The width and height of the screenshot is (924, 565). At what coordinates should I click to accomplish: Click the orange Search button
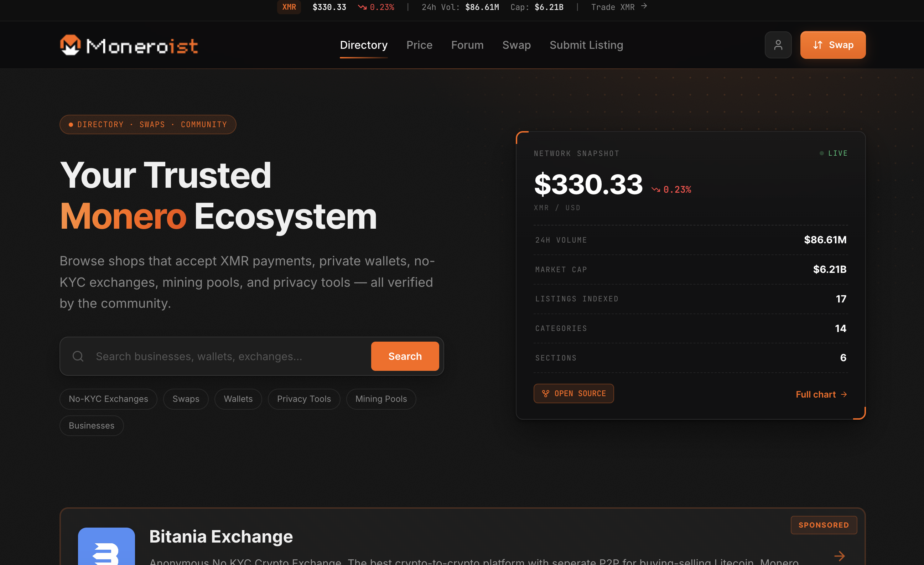pyautogui.click(x=405, y=356)
